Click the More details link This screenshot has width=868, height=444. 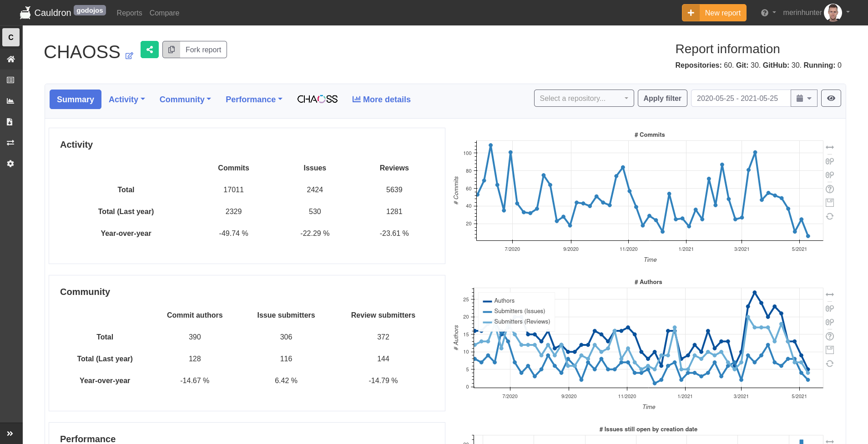(x=381, y=100)
